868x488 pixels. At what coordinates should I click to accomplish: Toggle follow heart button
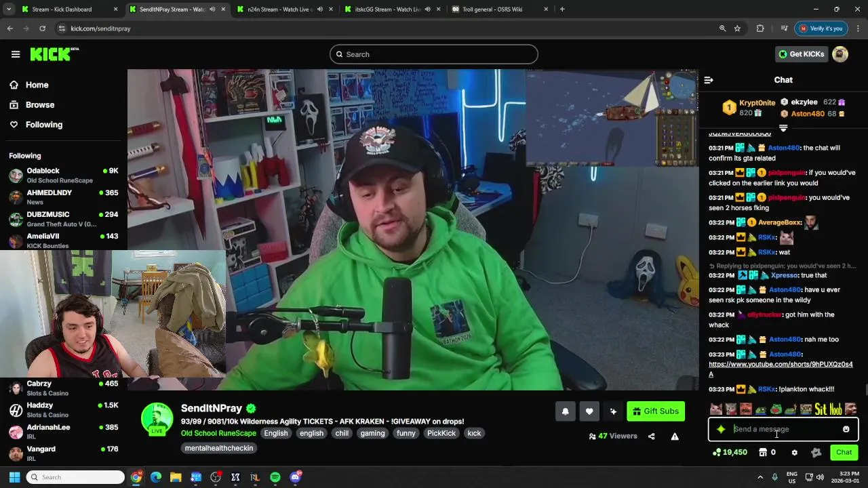click(x=589, y=411)
